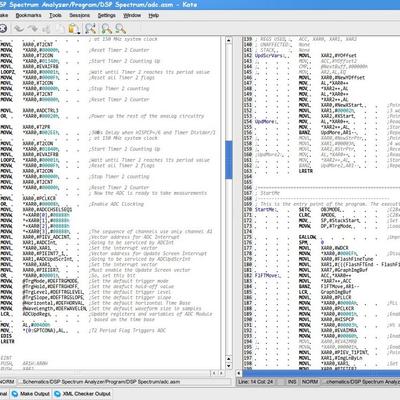This screenshot has height=400, width=400.
Task: Click the left pane adc.asm file path status
Action: (101, 382)
